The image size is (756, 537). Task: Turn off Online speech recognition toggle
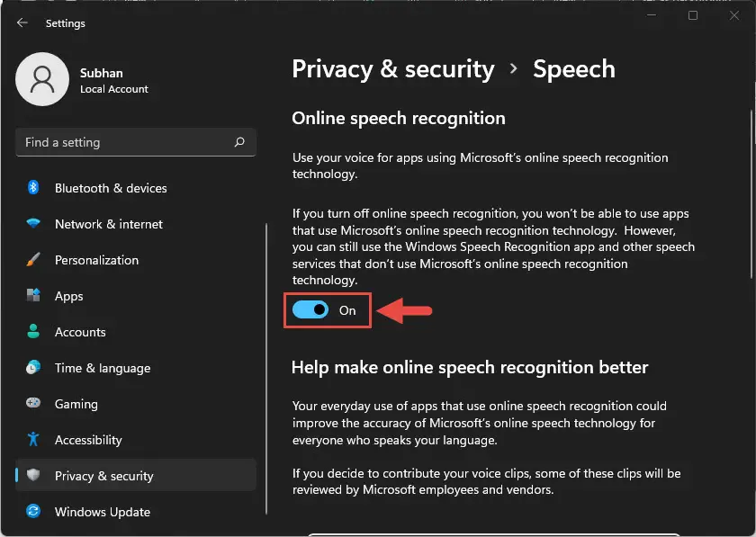pos(310,310)
